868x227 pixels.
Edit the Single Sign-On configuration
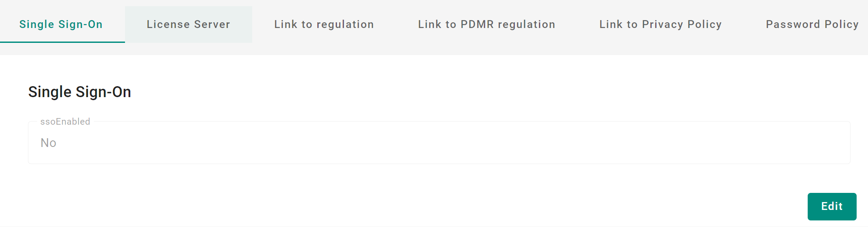(x=832, y=206)
